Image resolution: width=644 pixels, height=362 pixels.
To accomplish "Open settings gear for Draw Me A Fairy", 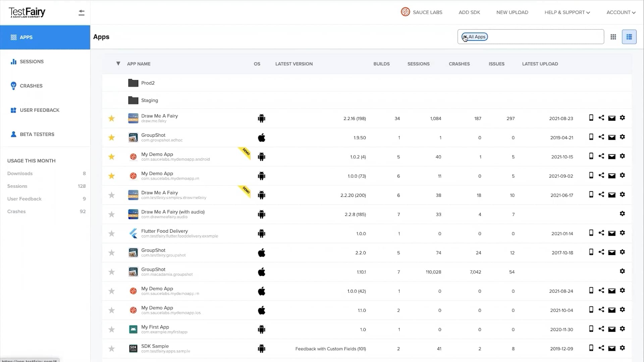I will (x=623, y=118).
